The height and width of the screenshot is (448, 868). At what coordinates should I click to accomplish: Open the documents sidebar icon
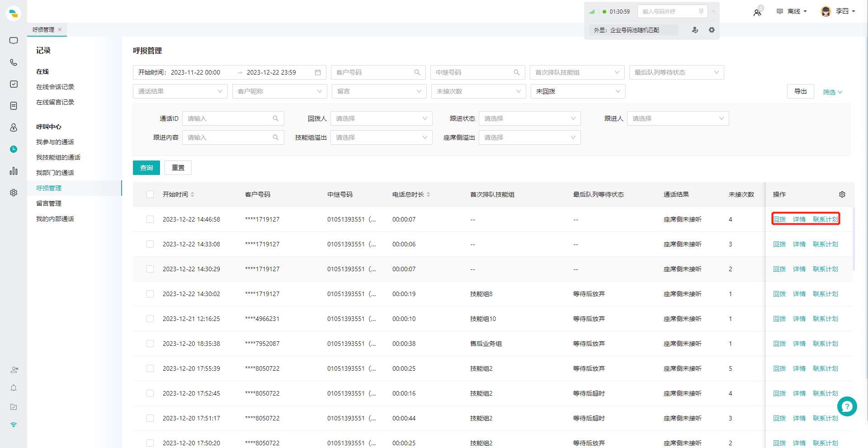coord(14,106)
